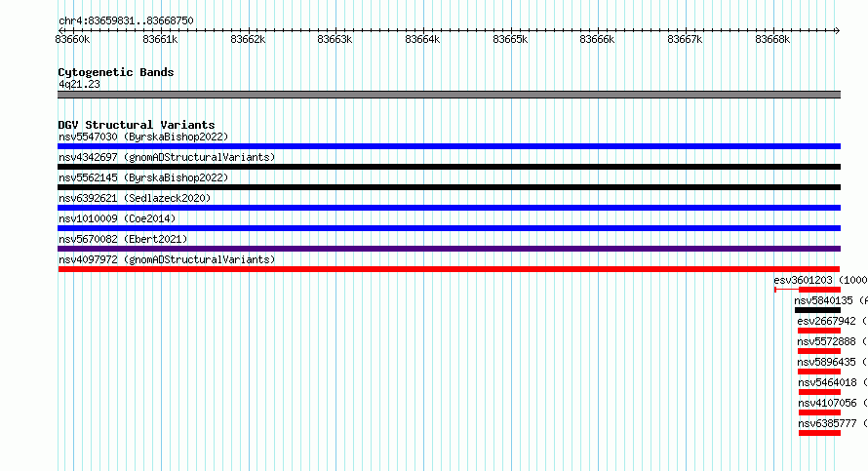Click the 4q21.23 band label
The image size is (868, 471).
click(x=79, y=84)
